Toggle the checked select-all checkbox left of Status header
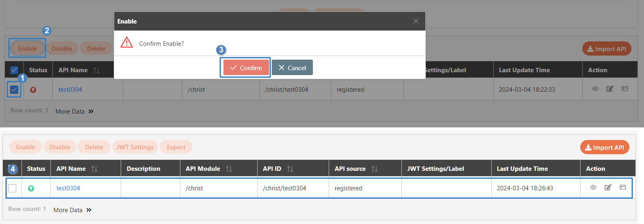The width and height of the screenshot is (644, 224). tap(14, 70)
